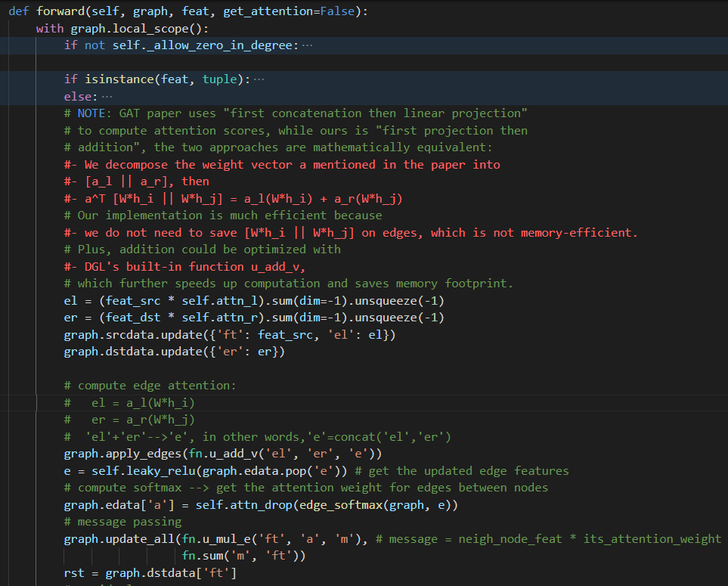Viewport: 728px width, 586px height.
Task: Click comment 'which further speeds up computation'
Action: [288, 284]
